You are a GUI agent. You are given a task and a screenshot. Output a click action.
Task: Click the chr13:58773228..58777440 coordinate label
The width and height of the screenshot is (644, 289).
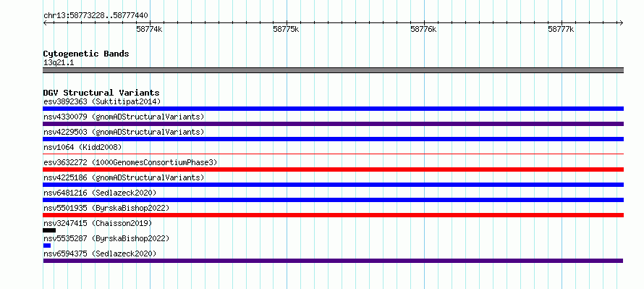[96, 16]
